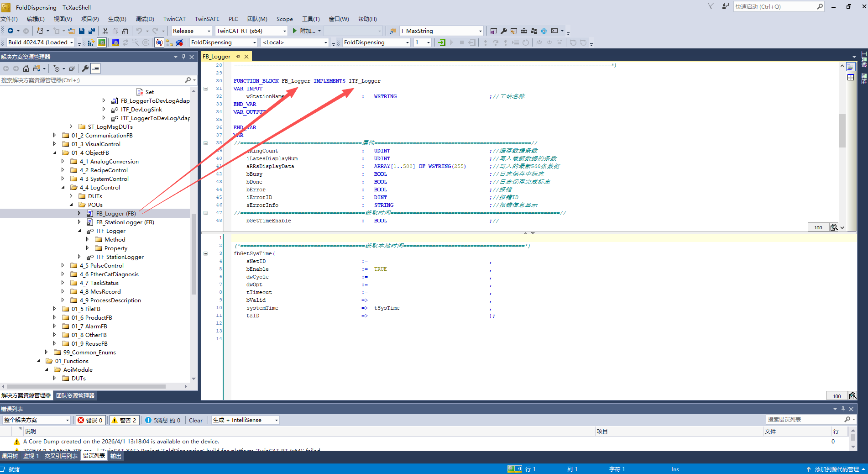Click the Clear button in error list
The height and width of the screenshot is (474, 868).
coord(196,420)
